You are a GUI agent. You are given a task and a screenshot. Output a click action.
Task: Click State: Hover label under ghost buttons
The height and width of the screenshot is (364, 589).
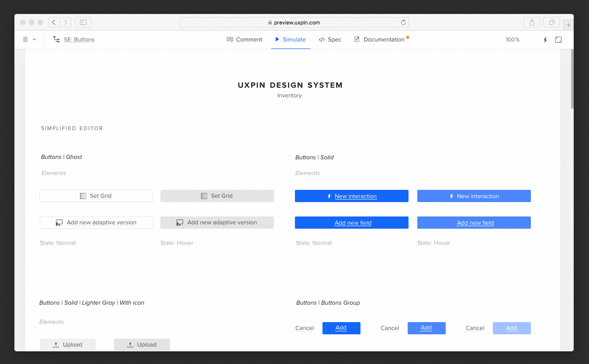[177, 243]
